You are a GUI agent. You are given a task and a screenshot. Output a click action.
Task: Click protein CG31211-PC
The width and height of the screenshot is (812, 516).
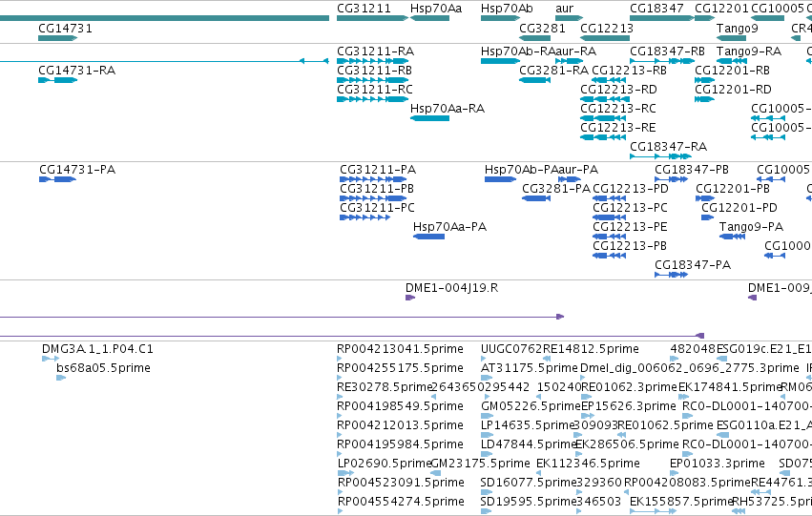(x=365, y=217)
